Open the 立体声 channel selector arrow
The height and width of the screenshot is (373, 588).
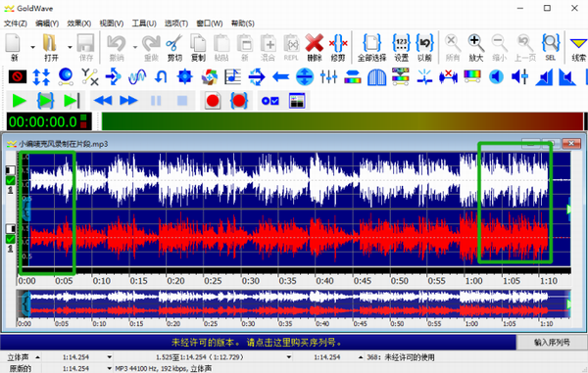(38, 357)
